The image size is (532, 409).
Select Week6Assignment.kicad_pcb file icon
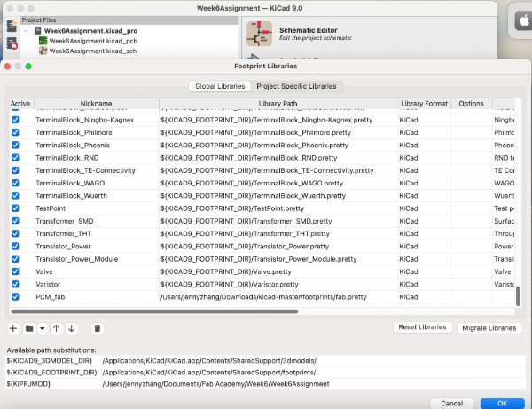coord(43,41)
